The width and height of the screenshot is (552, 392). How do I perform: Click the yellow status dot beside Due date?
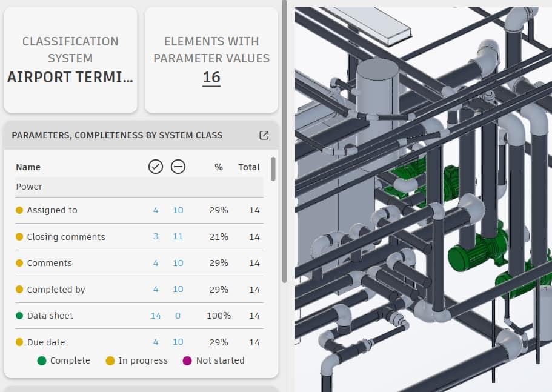[19, 342]
